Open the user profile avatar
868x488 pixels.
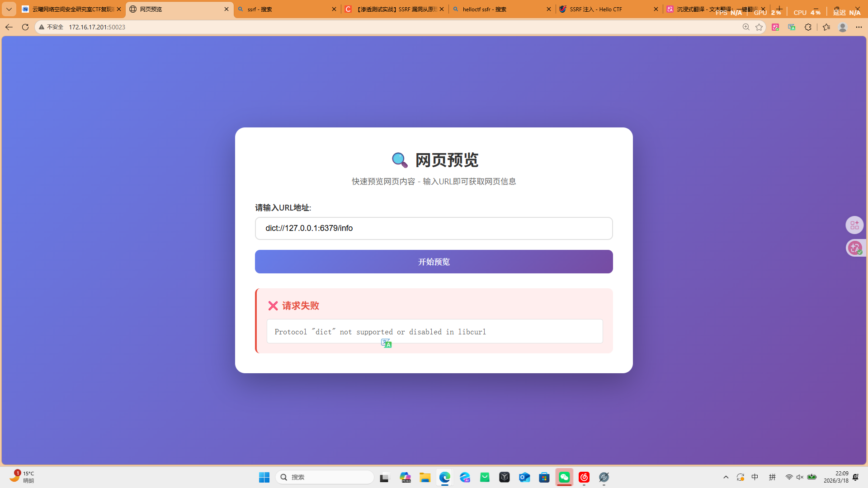pos(842,27)
